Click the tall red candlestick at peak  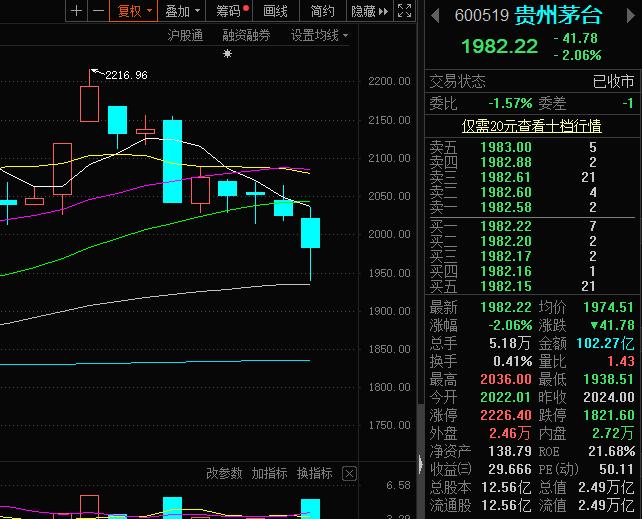[89, 104]
